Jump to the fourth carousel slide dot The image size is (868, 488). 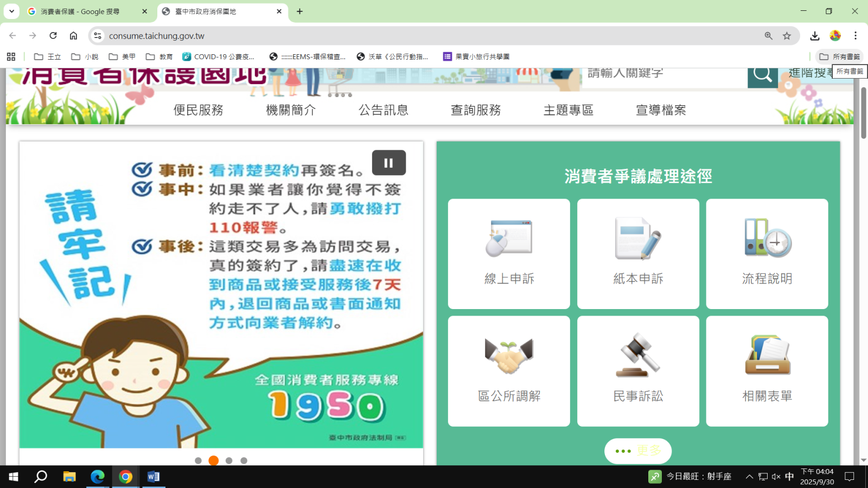click(244, 460)
